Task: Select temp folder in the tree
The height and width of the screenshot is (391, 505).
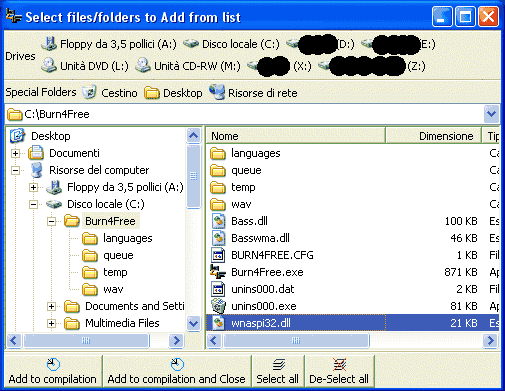Action: [115, 272]
